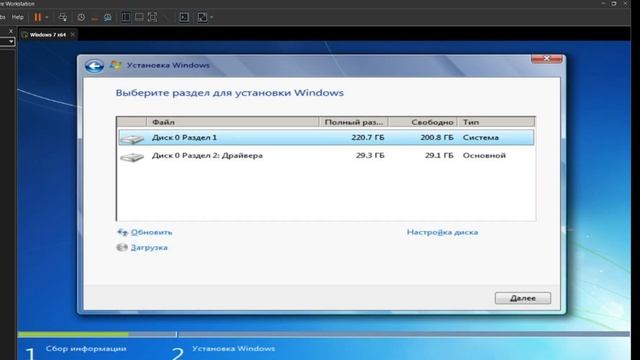Take a snapshot using the clock icon

pyautogui.click(x=81, y=17)
